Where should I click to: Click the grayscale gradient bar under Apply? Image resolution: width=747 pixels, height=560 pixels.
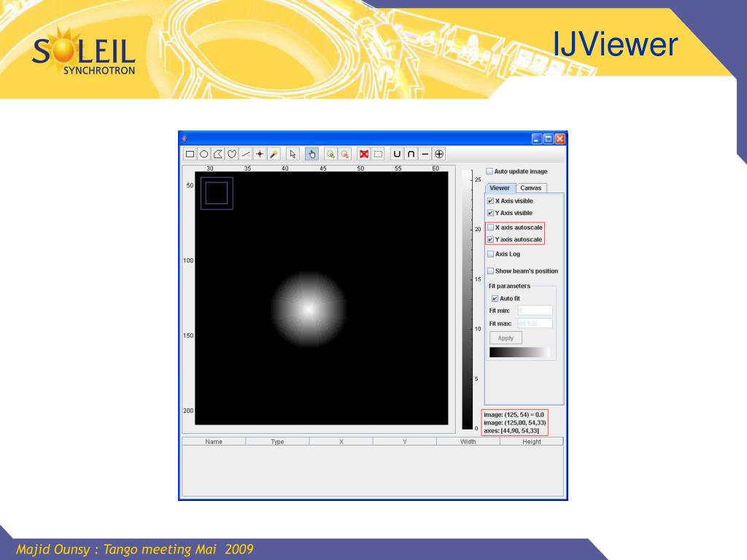tap(519, 352)
